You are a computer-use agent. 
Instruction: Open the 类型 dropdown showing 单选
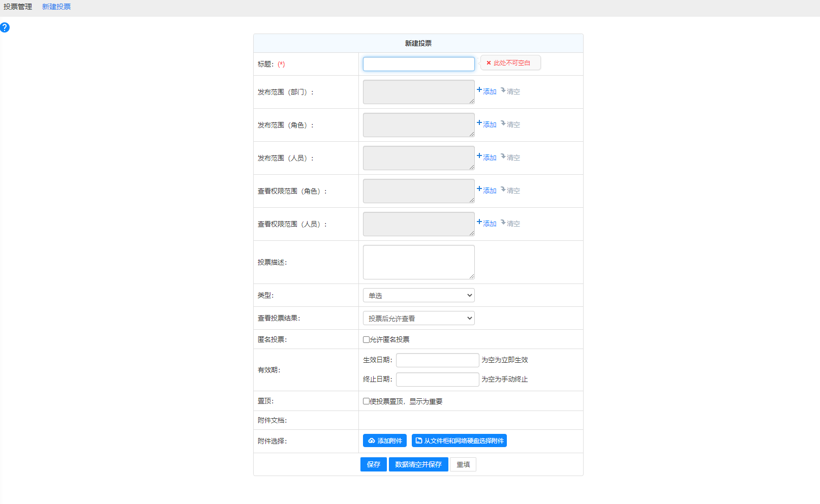[418, 295]
